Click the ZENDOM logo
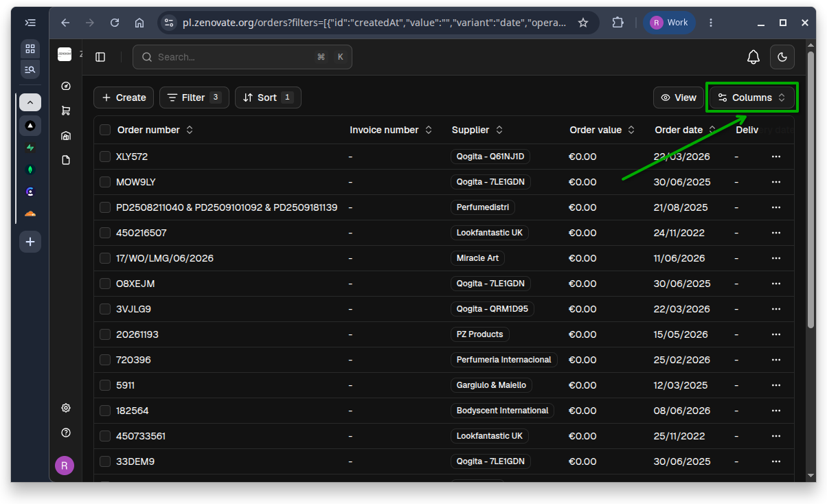827x504 pixels. pyautogui.click(x=65, y=54)
